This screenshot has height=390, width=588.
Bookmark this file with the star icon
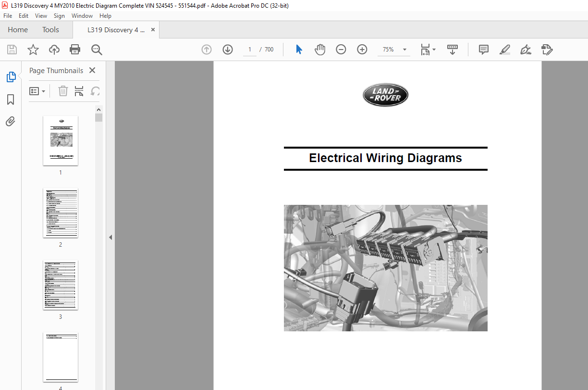33,50
